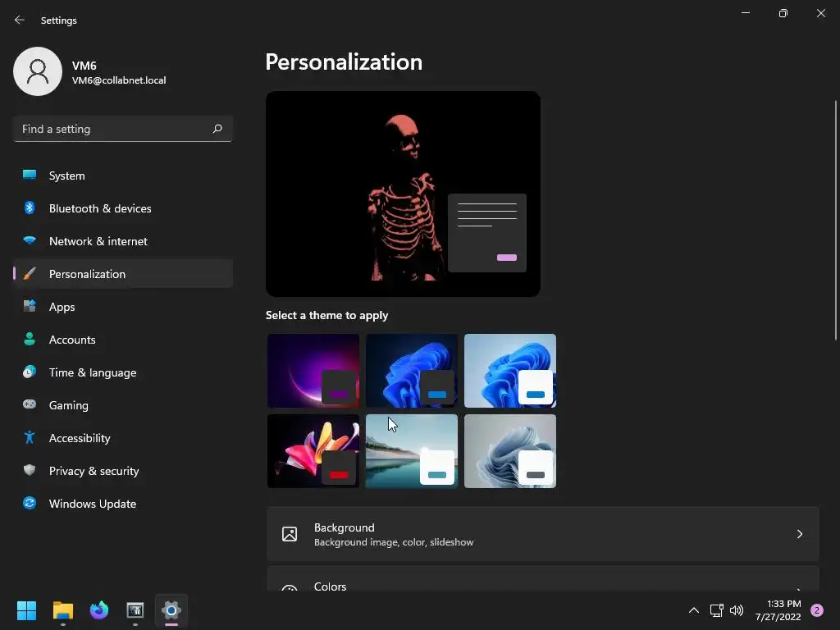This screenshot has width=840, height=630.
Task: Click the Privacy & security shield icon
Action: pyautogui.click(x=30, y=470)
